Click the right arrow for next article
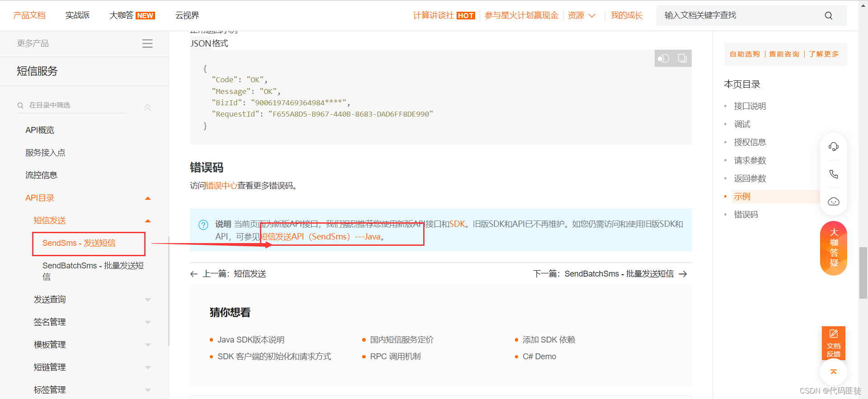Viewport: 868px width, 399px height. [683, 274]
